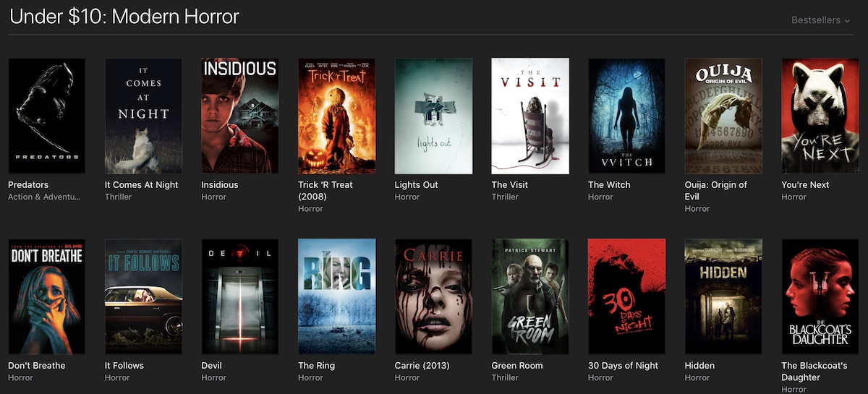Open the Carrie movie poster
The height and width of the screenshot is (394, 868).
click(x=433, y=297)
